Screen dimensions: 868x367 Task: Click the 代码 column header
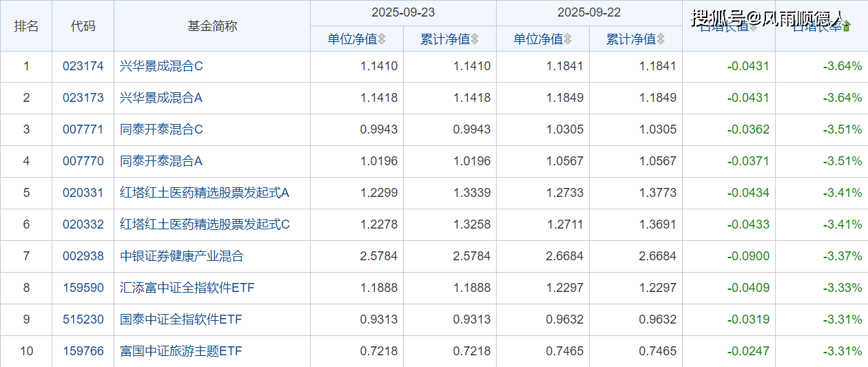click(x=83, y=25)
